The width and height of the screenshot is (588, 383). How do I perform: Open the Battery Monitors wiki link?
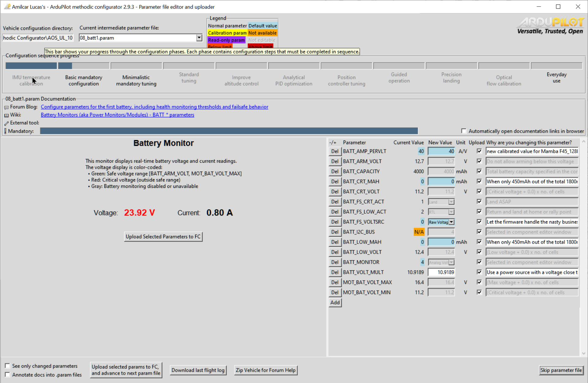[x=117, y=115]
